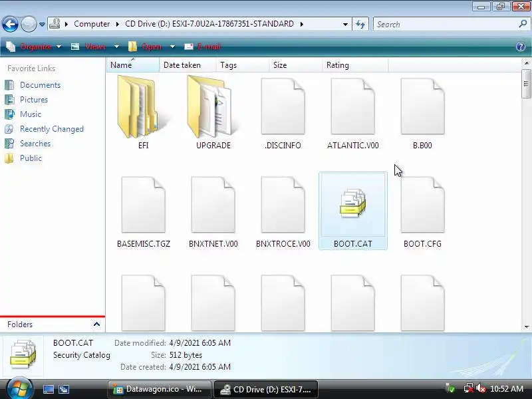
Task: Expand breadcrumb arrow after Computer
Action: [x=118, y=24]
